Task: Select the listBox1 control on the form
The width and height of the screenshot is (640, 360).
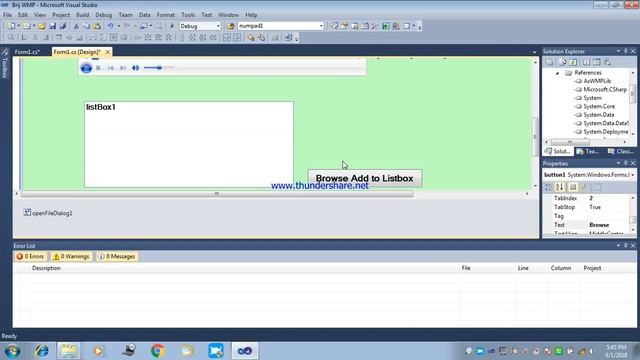Action: (x=189, y=144)
